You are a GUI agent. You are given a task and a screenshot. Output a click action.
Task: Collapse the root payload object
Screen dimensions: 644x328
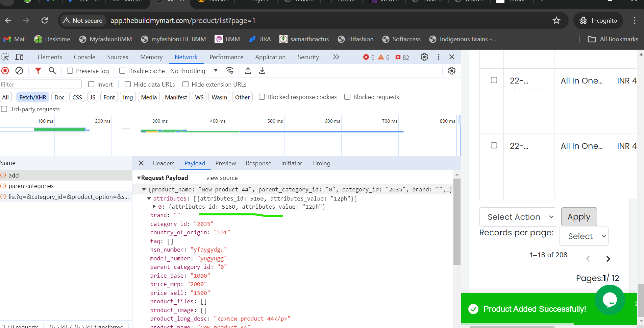click(x=144, y=190)
